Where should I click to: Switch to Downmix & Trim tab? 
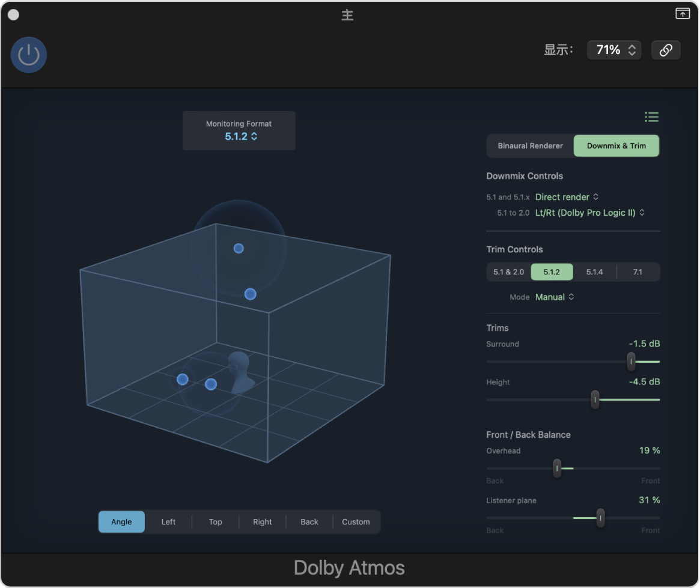pos(616,146)
